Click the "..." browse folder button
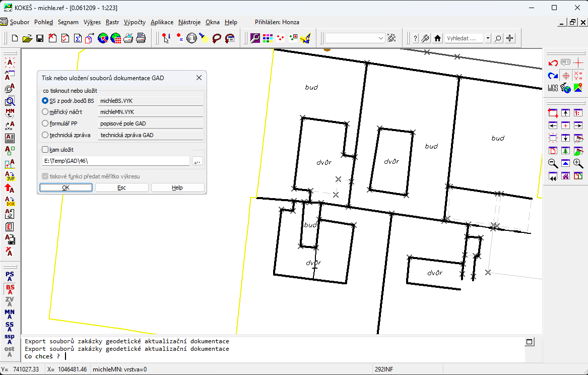 click(198, 161)
